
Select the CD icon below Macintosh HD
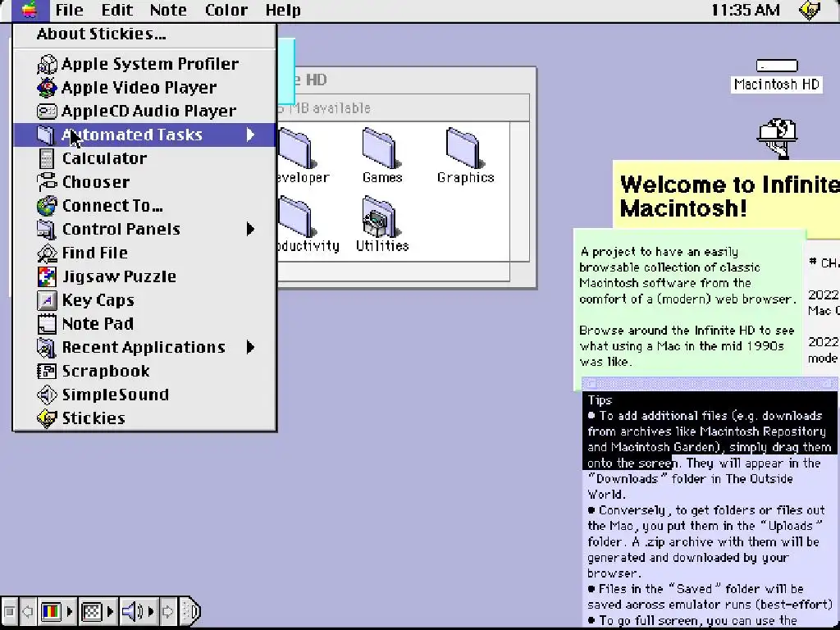[778, 138]
